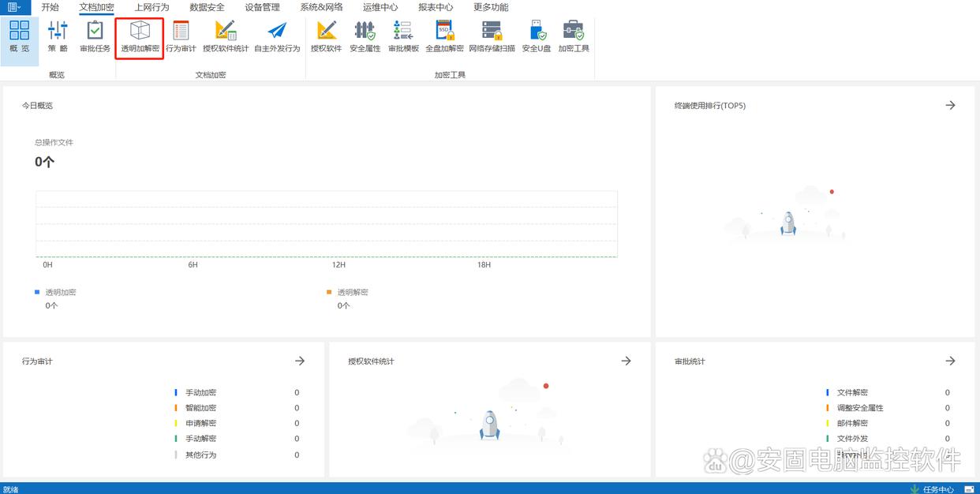Click the 自主外发行为 paper plane icon

277,37
